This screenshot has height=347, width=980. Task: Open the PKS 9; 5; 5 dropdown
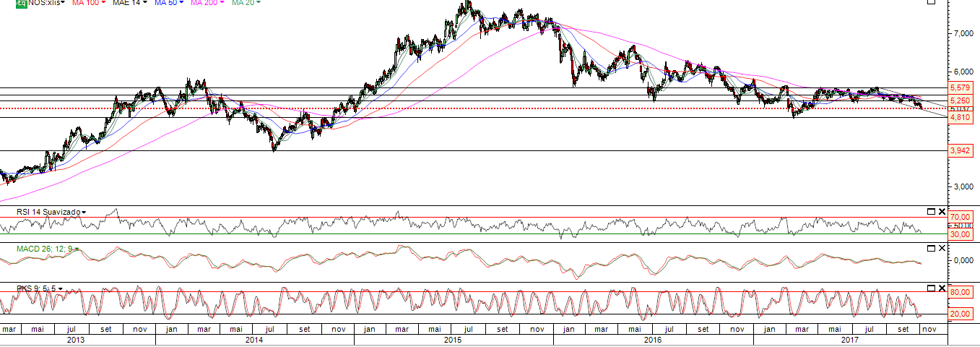point(60,288)
